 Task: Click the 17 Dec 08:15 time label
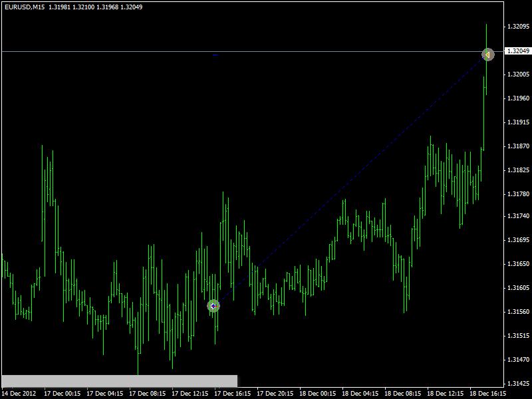148,394
